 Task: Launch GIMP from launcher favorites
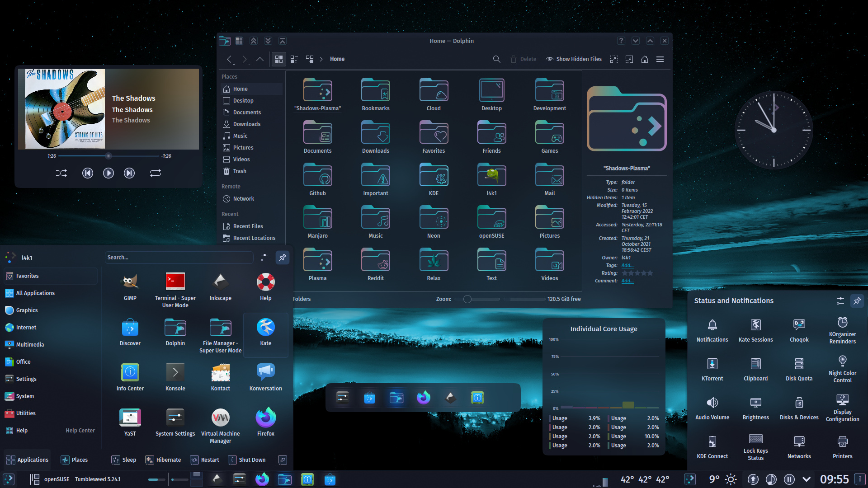point(130,286)
